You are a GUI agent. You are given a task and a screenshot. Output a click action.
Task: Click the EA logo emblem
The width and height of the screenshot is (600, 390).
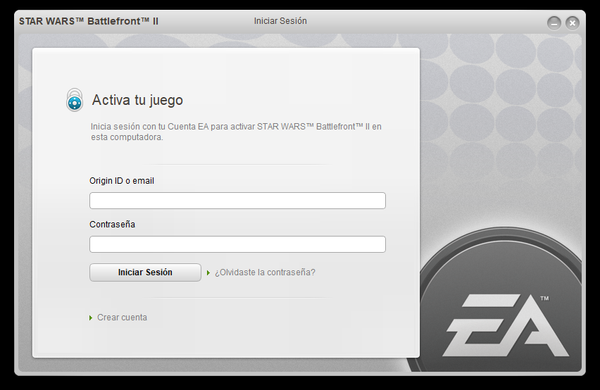(505, 325)
